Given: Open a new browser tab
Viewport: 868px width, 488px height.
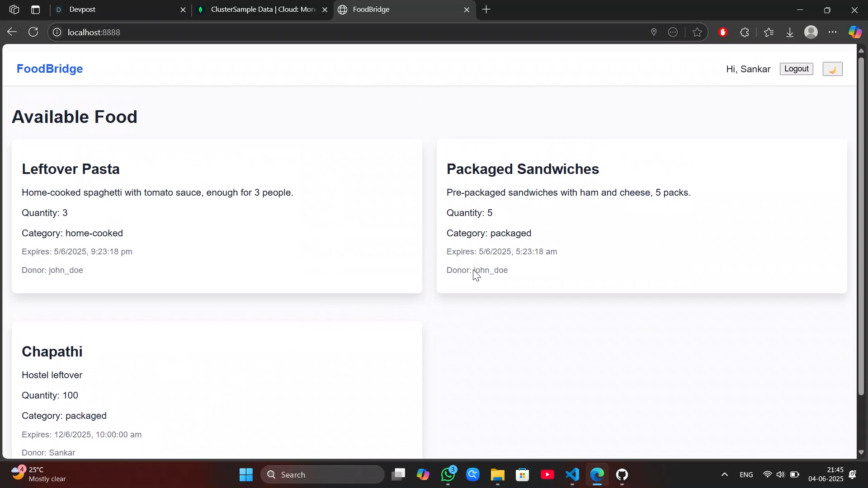Looking at the screenshot, I should tap(486, 9).
